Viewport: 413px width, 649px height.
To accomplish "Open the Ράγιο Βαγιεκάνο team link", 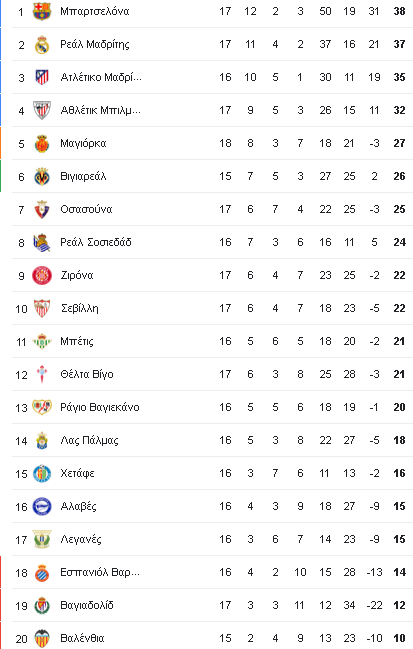I will click(x=100, y=408).
